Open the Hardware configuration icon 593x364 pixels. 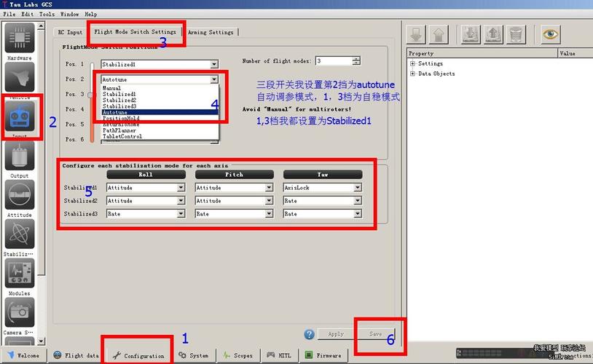click(20, 38)
